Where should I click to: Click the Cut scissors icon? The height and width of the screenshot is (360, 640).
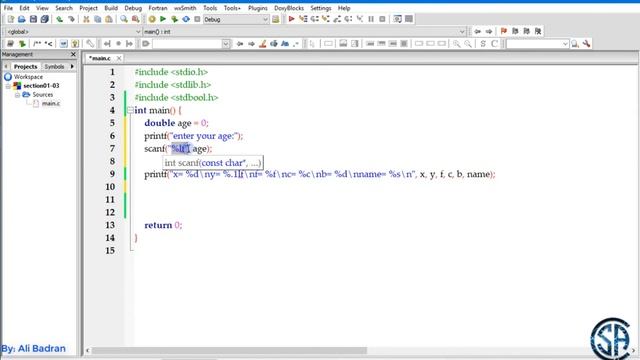pos(86,19)
